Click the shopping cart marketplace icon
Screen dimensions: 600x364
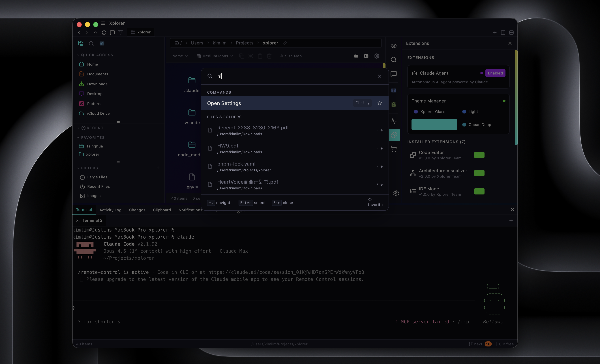tap(393, 149)
